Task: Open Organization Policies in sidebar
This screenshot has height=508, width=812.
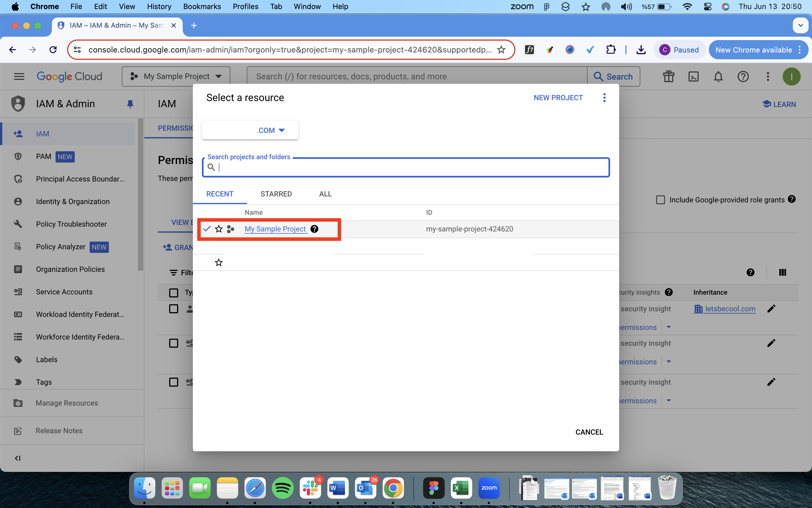Action: [70, 269]
